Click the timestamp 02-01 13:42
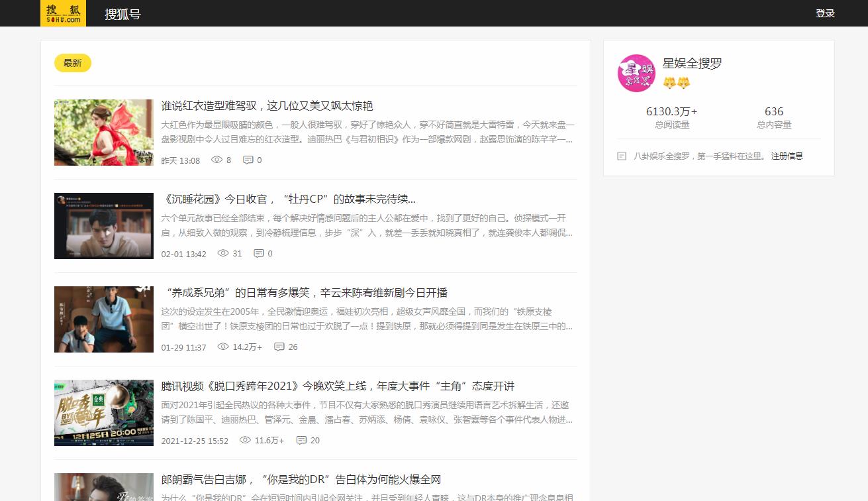 click(184, 254)
